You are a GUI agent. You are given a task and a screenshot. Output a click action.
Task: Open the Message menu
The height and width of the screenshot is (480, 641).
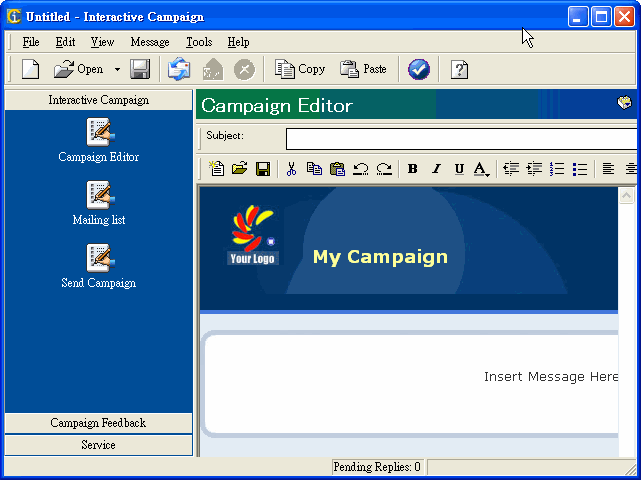[150, 42]
